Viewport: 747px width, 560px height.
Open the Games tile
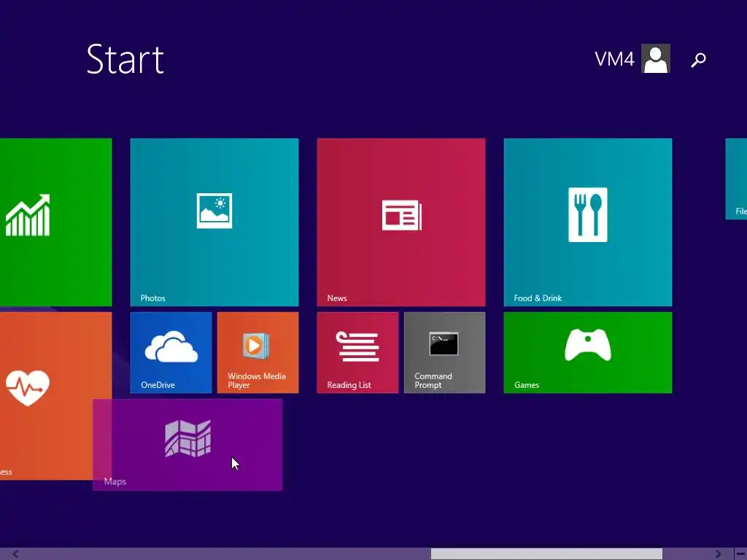pyautogui.click(x=588, y=352)
